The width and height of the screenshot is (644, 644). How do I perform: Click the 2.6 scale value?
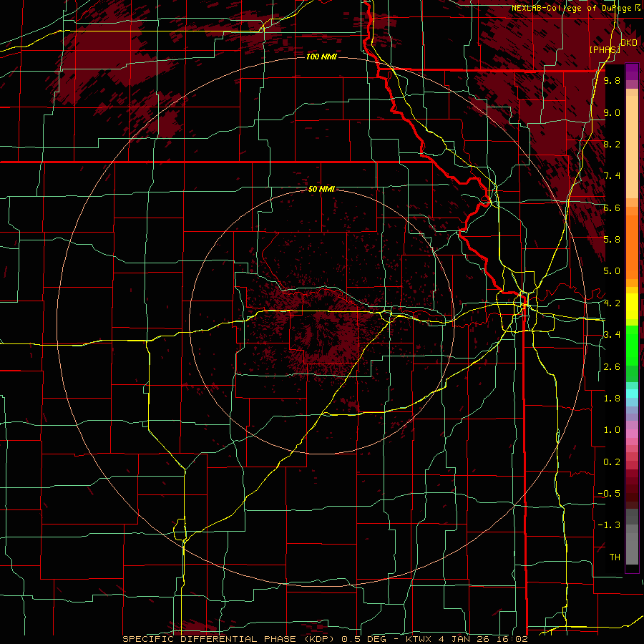click(612, 367)
